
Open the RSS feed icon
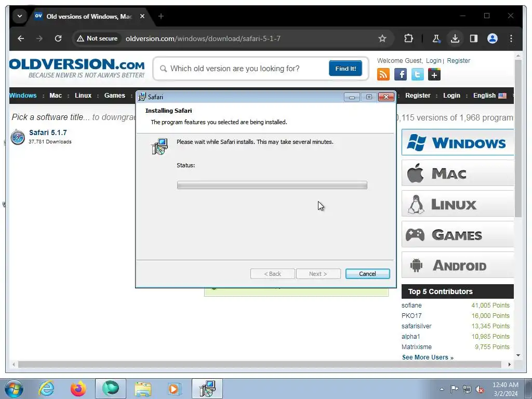pos(383,74)
